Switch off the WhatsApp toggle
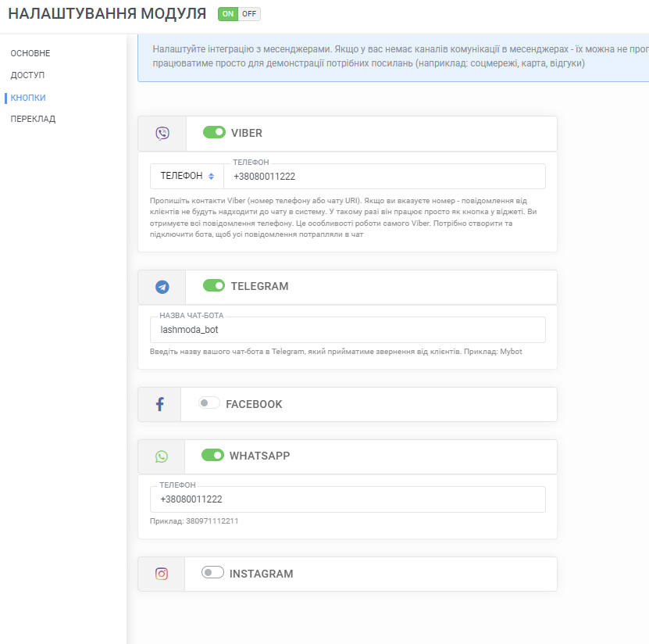The height and width of the screenshot is (644, 649). 212,455
